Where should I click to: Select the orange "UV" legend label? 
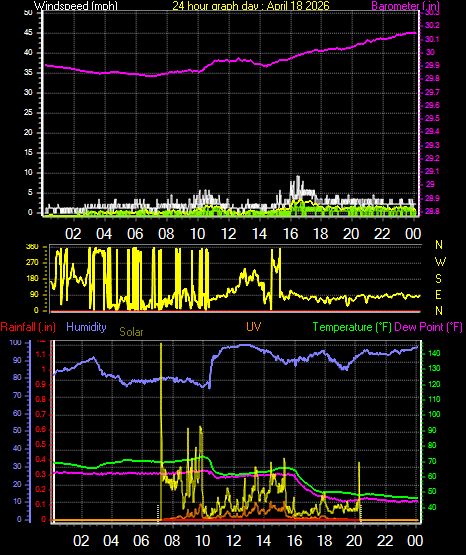point(253,327)
